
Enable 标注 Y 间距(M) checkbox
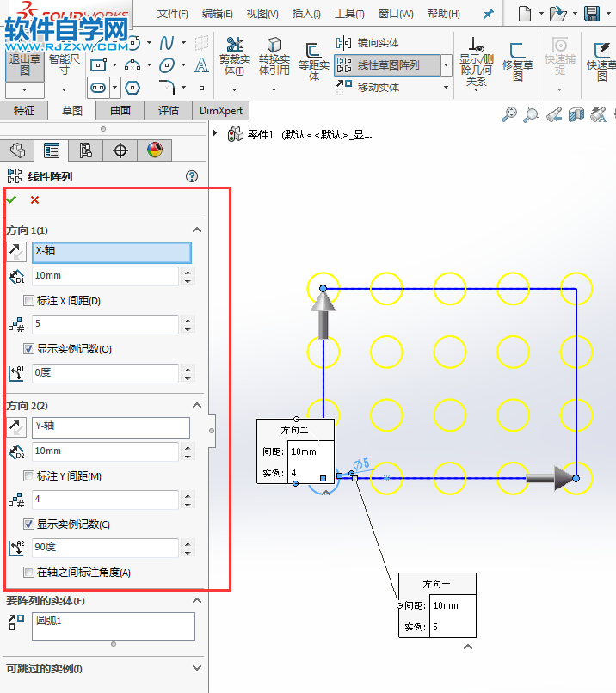(x=28, y=476)
